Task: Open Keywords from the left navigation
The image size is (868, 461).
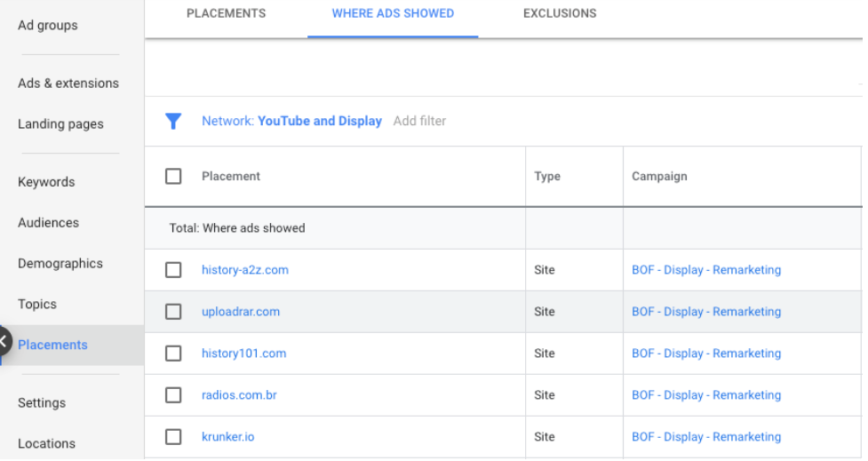Action: [46, 182]
